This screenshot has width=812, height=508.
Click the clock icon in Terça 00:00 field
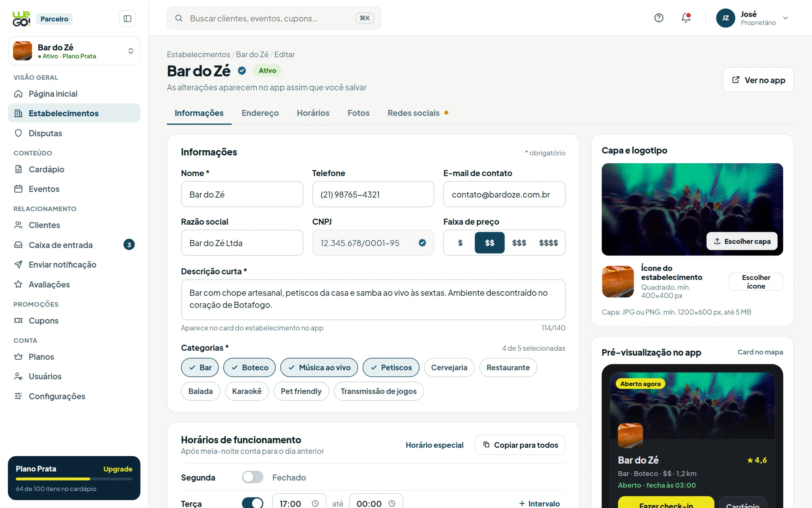(392, 503)
